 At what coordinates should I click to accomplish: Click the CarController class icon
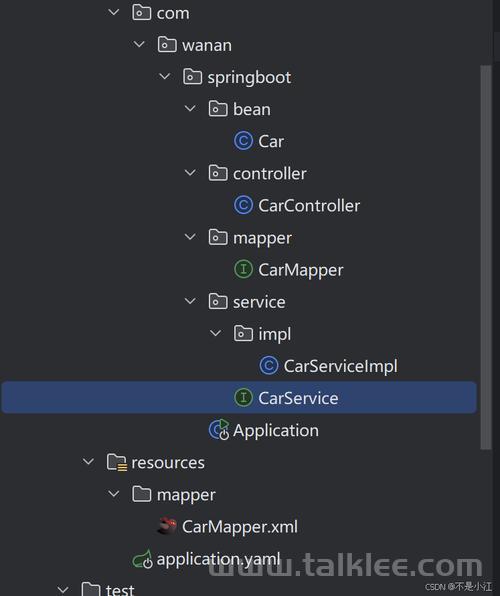click(243, 205)
